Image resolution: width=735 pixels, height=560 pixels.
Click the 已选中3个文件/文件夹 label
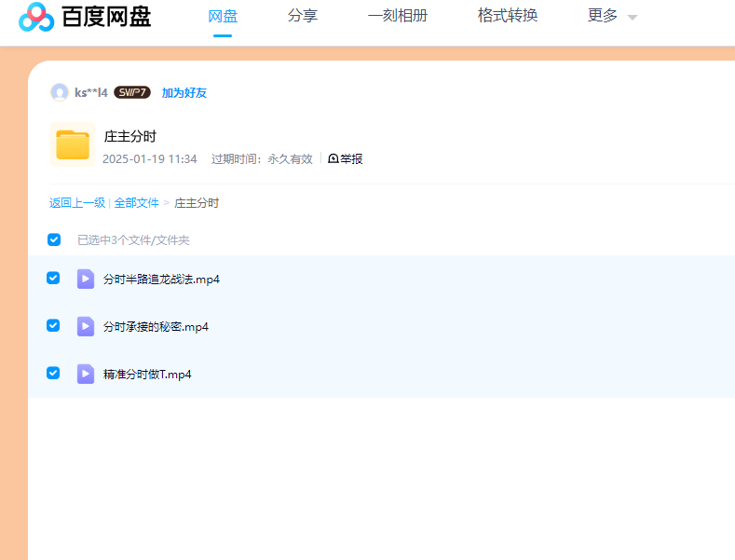click(133, 240)
